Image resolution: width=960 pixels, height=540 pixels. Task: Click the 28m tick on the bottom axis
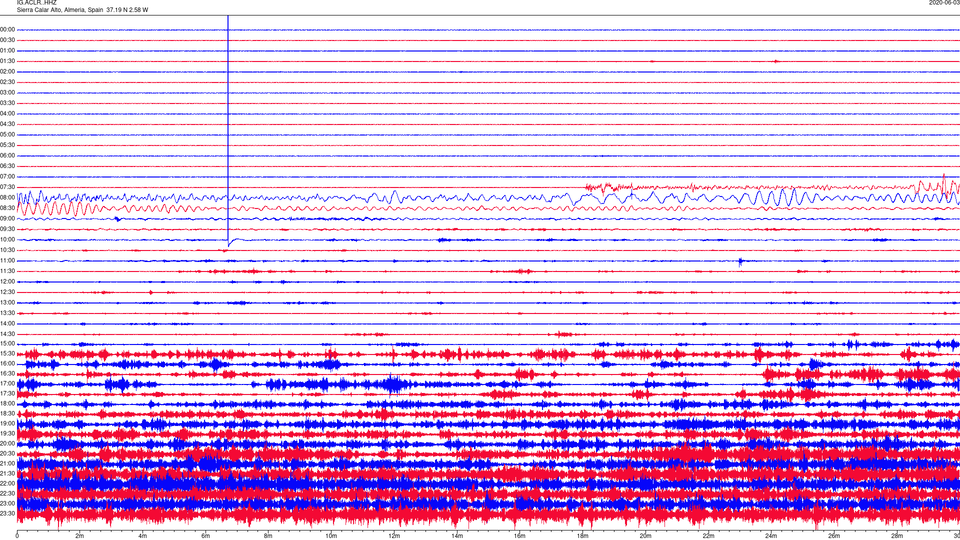897,536
